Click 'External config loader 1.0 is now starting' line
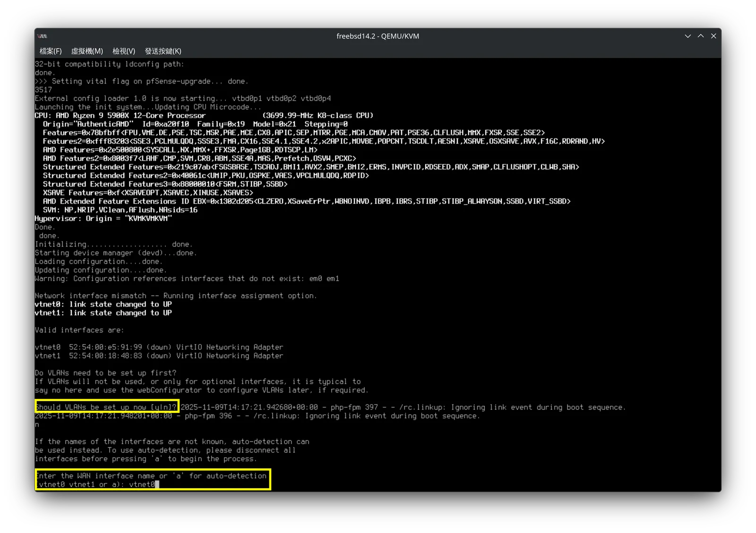This screenshot has width=756, height=533. [x=182, y=98]
